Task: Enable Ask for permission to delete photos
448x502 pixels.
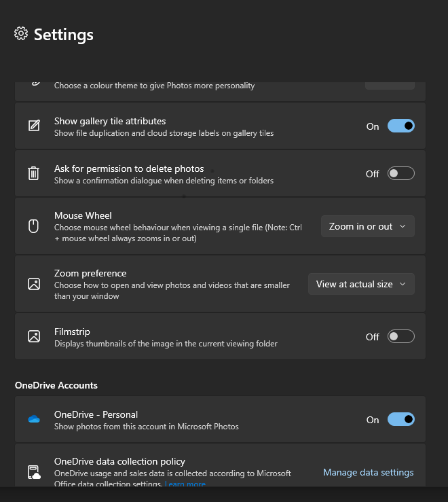Action: pos(401,173)
